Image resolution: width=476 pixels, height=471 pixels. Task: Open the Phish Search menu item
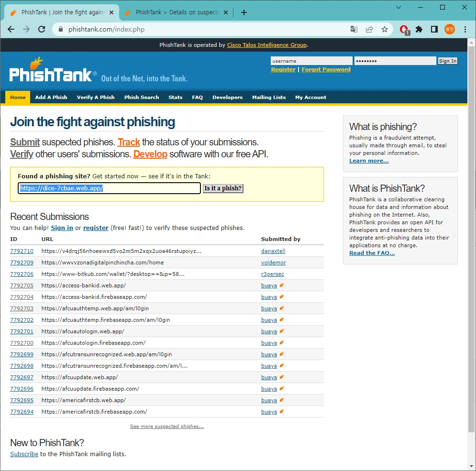pos(141,97)
